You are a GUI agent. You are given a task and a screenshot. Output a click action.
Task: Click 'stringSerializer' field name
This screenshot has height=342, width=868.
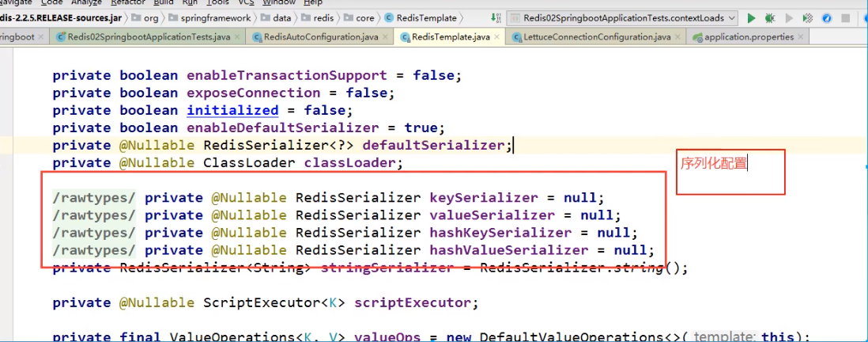(x=387, y=268)
